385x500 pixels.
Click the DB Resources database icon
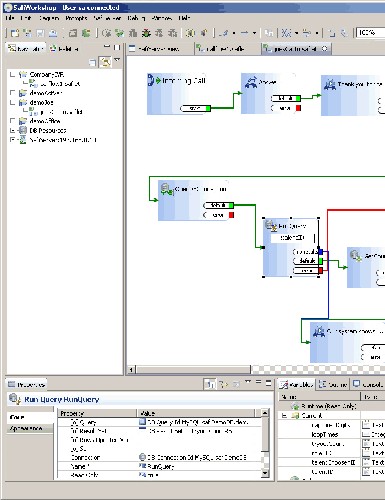point(23,130)
